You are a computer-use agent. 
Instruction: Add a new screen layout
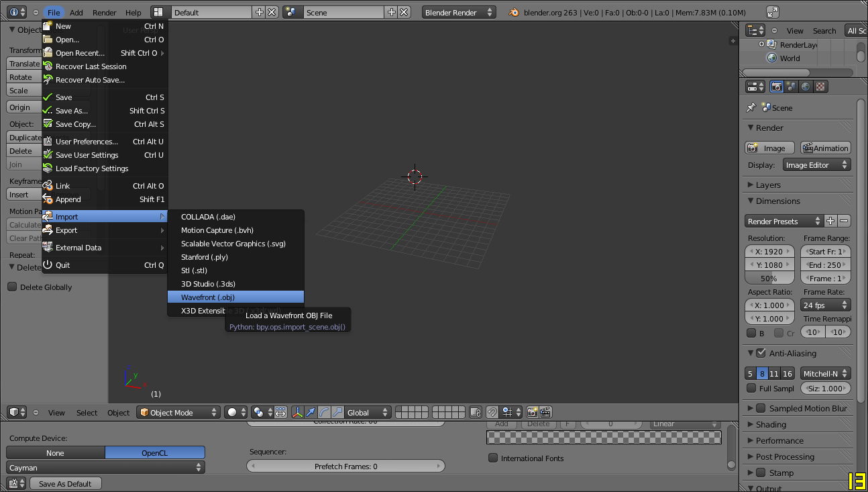point(260,12)
